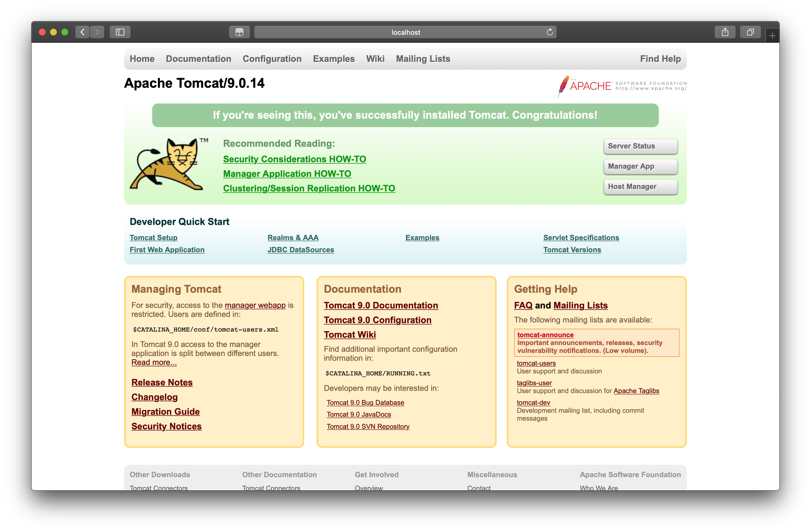Click the localhost address field

click(x=405, y=32)
